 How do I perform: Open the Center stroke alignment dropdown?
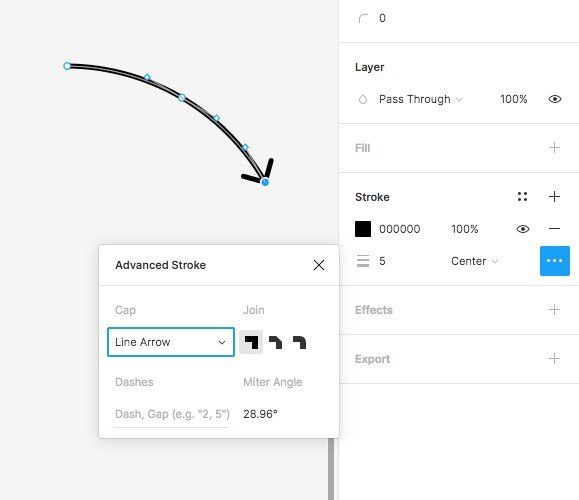pos(474,261)
